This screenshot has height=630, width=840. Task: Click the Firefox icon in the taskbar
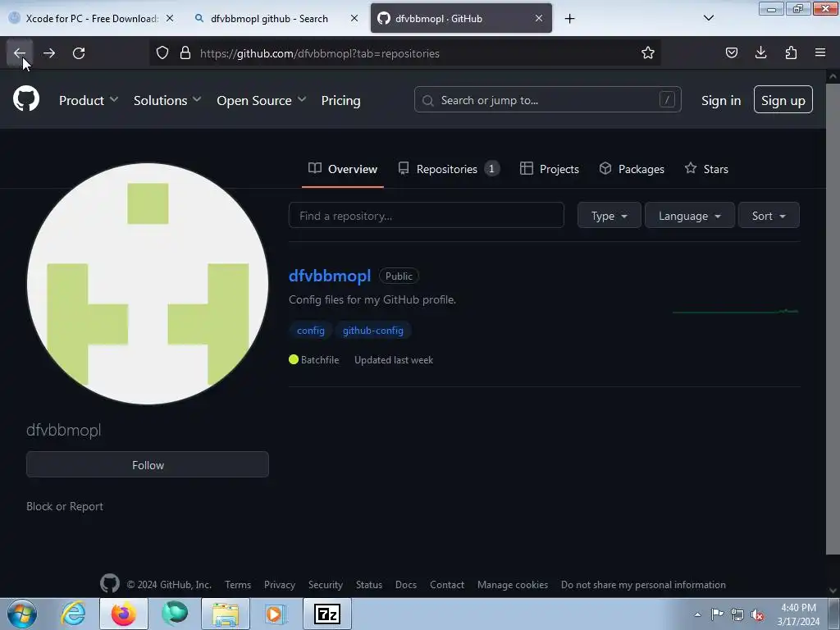(x=124, y=614)
